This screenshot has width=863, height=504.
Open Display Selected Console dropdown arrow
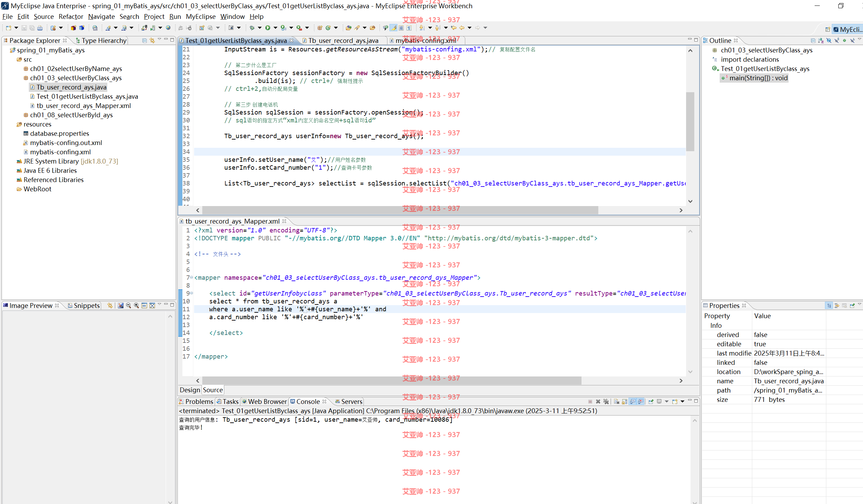coord(667,401)
